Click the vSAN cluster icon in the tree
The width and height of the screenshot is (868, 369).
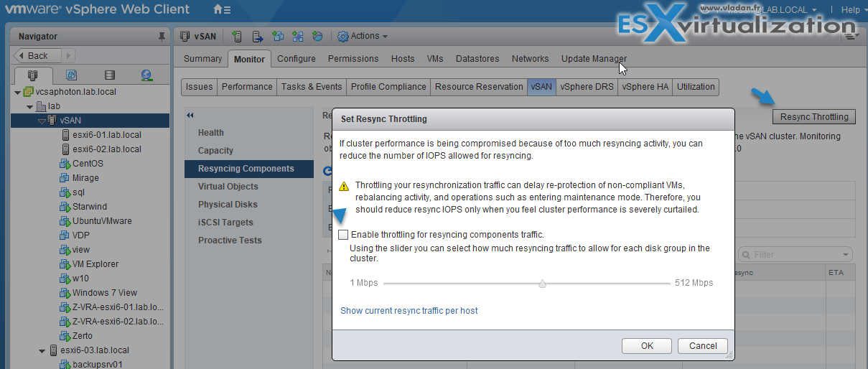tap(52, 121)
